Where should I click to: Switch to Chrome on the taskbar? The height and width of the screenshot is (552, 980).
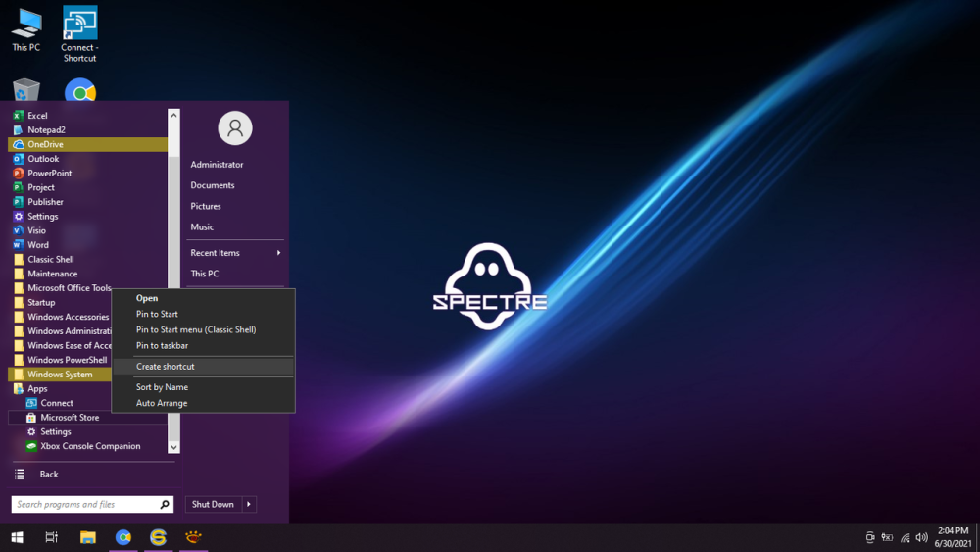(123, 537)
